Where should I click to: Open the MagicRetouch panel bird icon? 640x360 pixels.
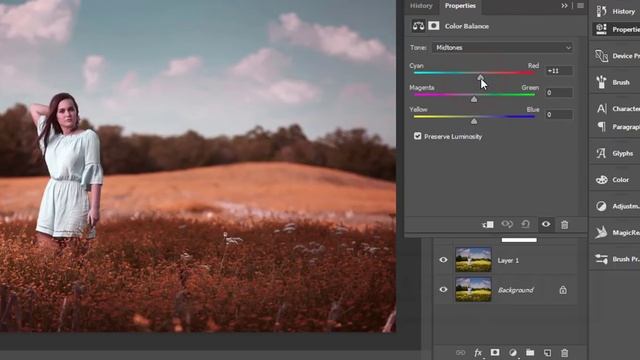601,232
